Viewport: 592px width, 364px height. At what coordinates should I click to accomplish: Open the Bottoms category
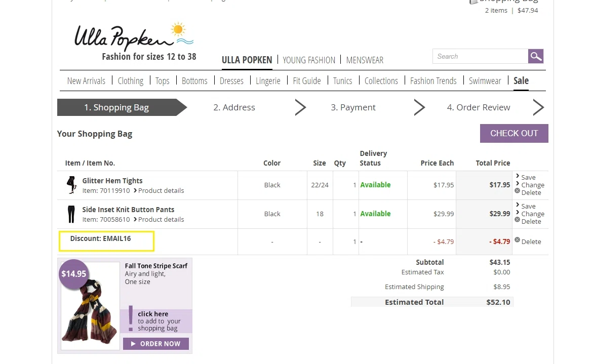click(x=194, y=81)
